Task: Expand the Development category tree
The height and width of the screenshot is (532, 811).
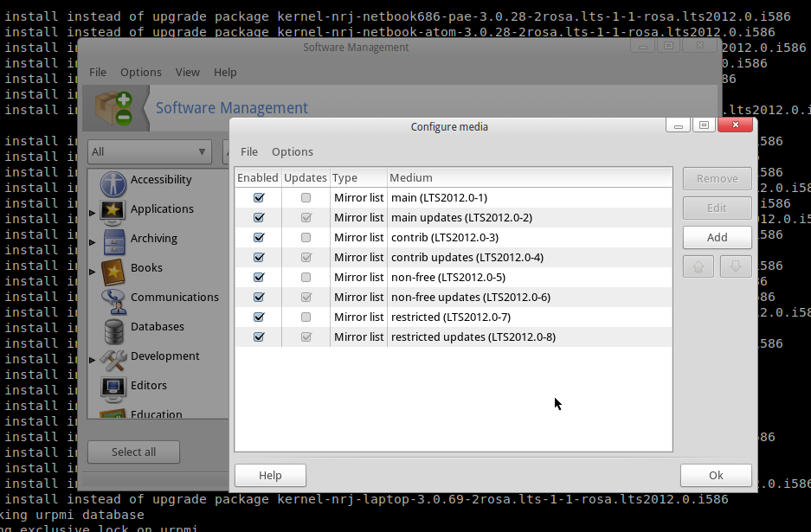Action: click(93, 359)
